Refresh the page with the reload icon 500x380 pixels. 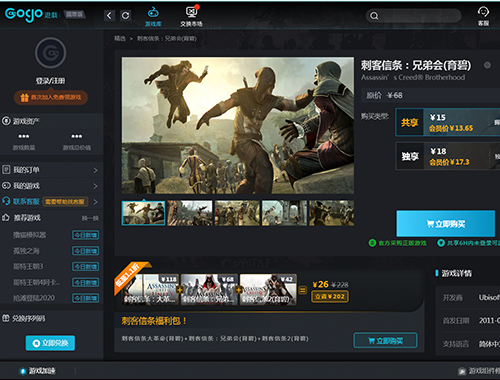(125, 15)
